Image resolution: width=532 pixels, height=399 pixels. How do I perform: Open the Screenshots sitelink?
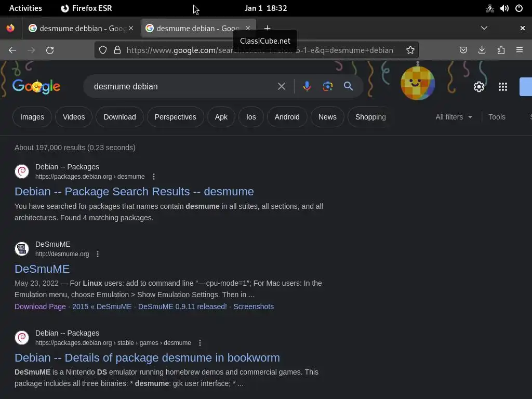[x=254, y=307]
